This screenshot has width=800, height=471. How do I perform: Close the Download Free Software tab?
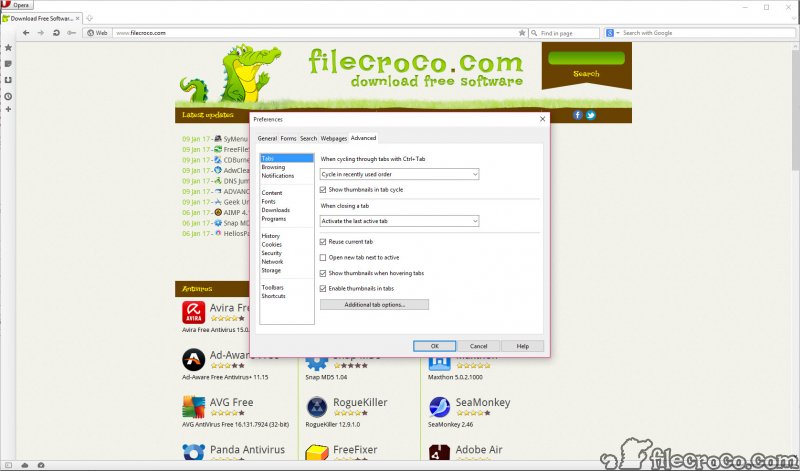78,18
